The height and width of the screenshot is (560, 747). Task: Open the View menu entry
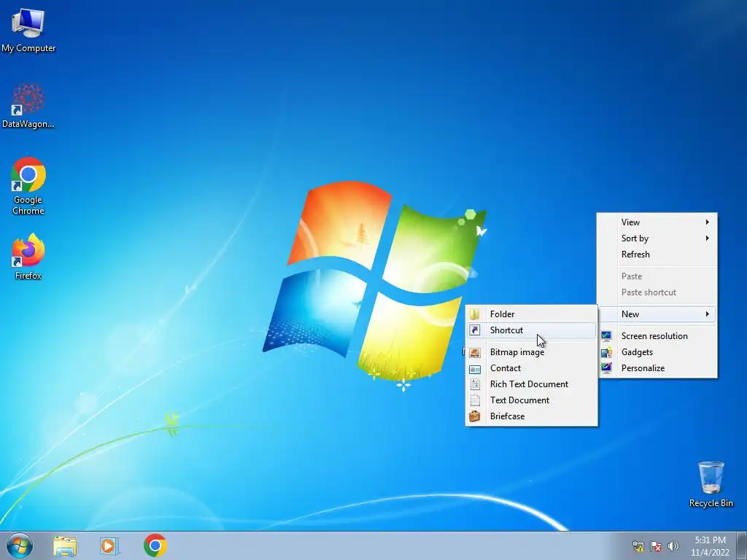click(x=657, y=222)
